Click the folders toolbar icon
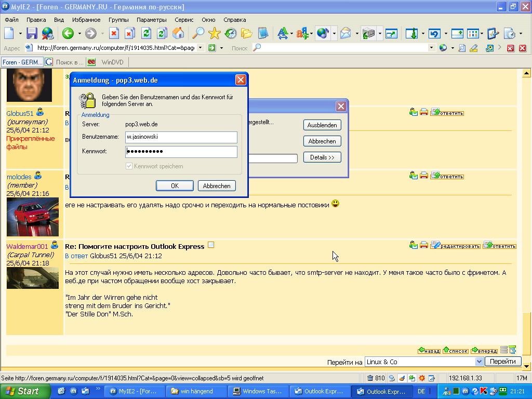This screenshot has height=399, width=532. point(247,33)
